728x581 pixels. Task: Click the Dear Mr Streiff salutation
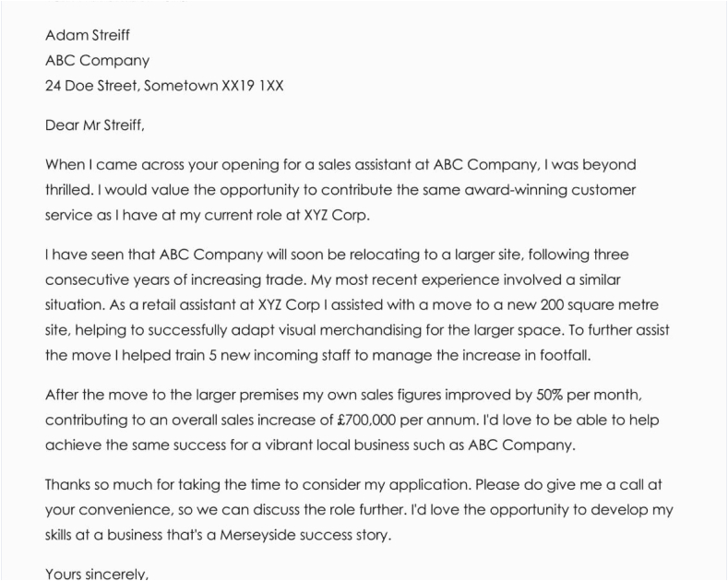point(95,125)
